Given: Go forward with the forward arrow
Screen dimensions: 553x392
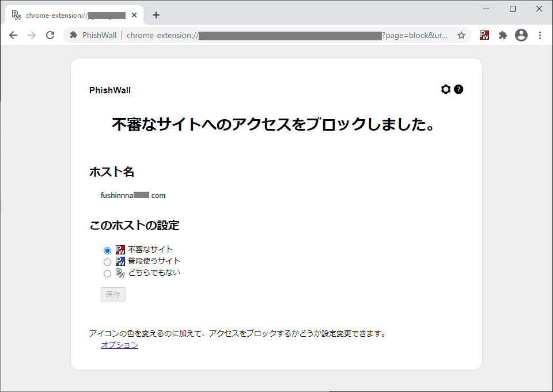Looking at the screenshot, I should tap(32, 35).
